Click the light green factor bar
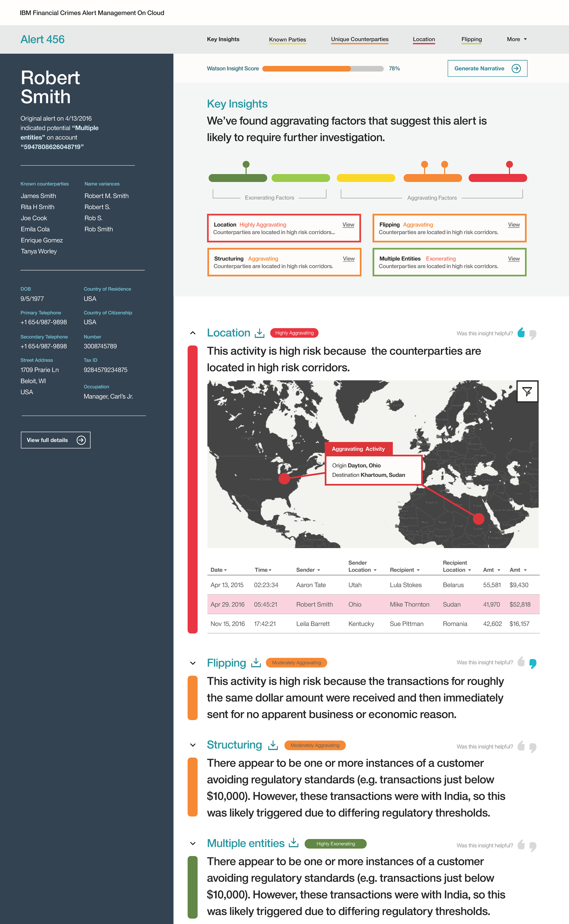This screenshot has height=924, width=569. tap(301, 178)
